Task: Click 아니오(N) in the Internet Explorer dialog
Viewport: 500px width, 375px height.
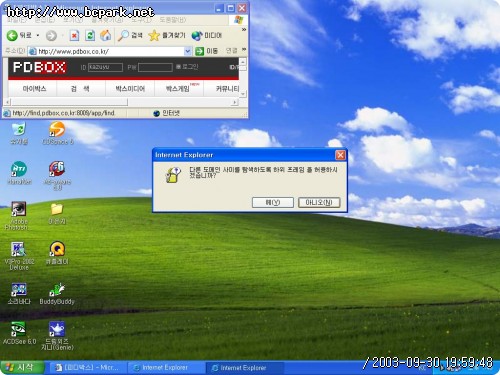Action: click(319, 202)
